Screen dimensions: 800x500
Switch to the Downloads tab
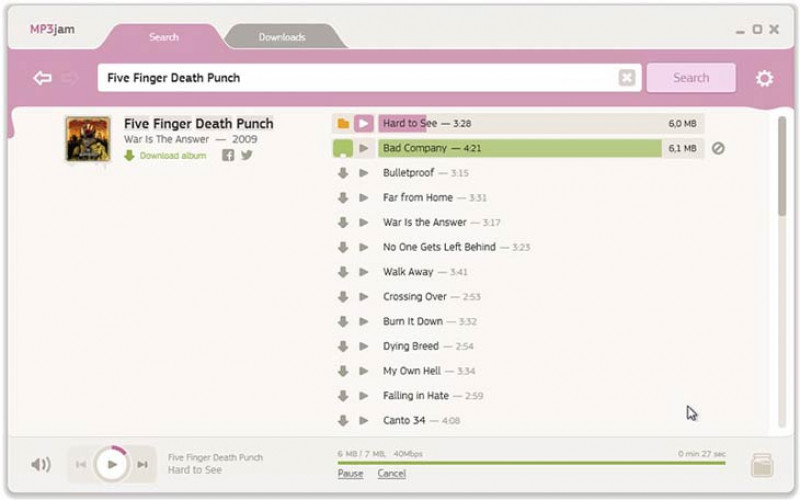pos(282,37)
